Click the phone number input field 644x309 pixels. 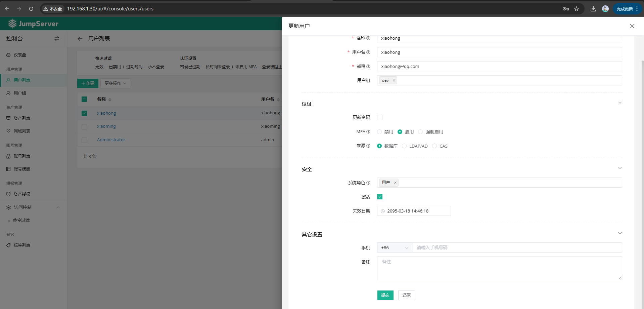[517, 248]
